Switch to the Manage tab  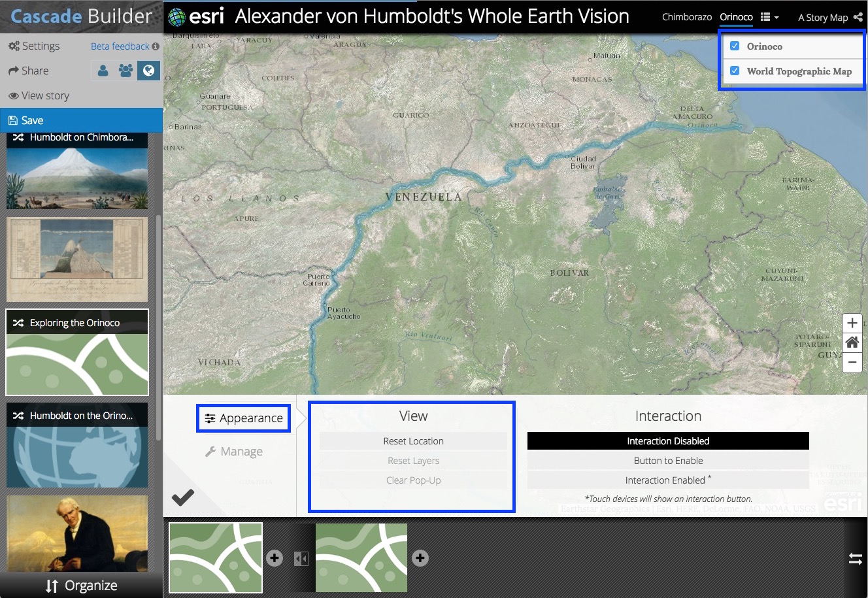pos(234,452)
